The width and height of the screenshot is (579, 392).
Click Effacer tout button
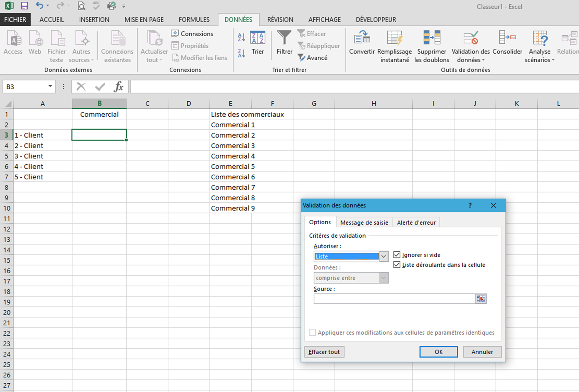324,352
